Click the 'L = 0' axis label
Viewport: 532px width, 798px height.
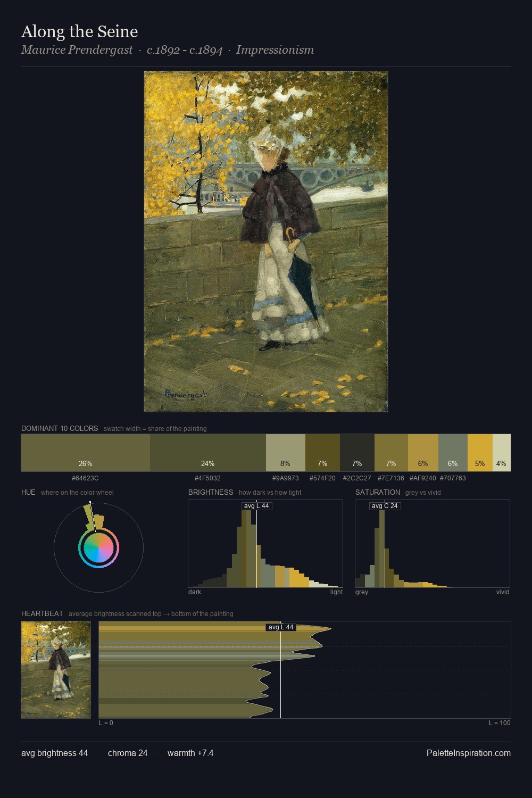coord(106,723)
